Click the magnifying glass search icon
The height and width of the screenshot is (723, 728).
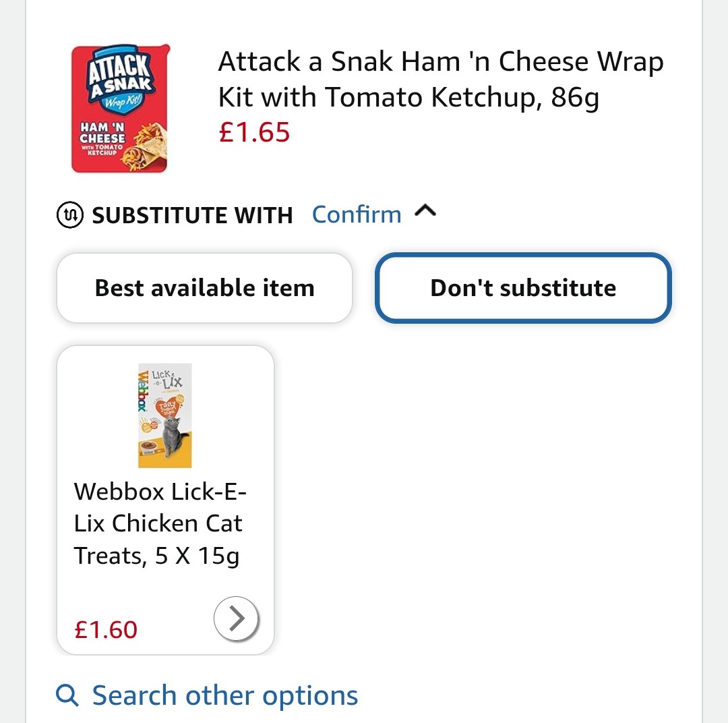(x=67, y=695)
